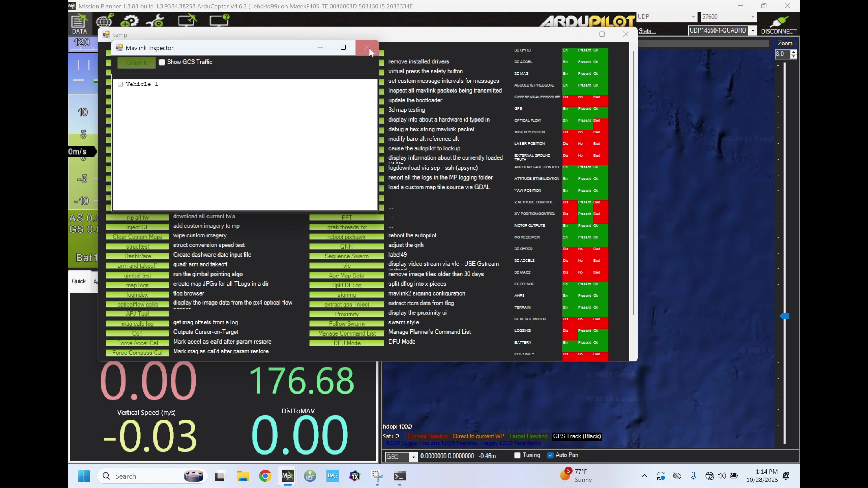This screenshot has height=488, width=868.
Task: Open the Stats... link
Action: (x=647, y=31)
